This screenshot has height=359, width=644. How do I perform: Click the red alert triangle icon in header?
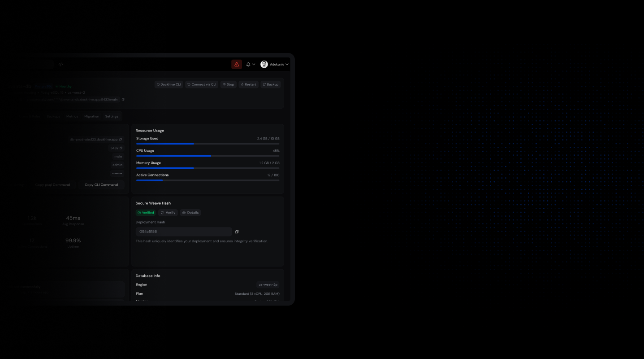pos(237,64)
